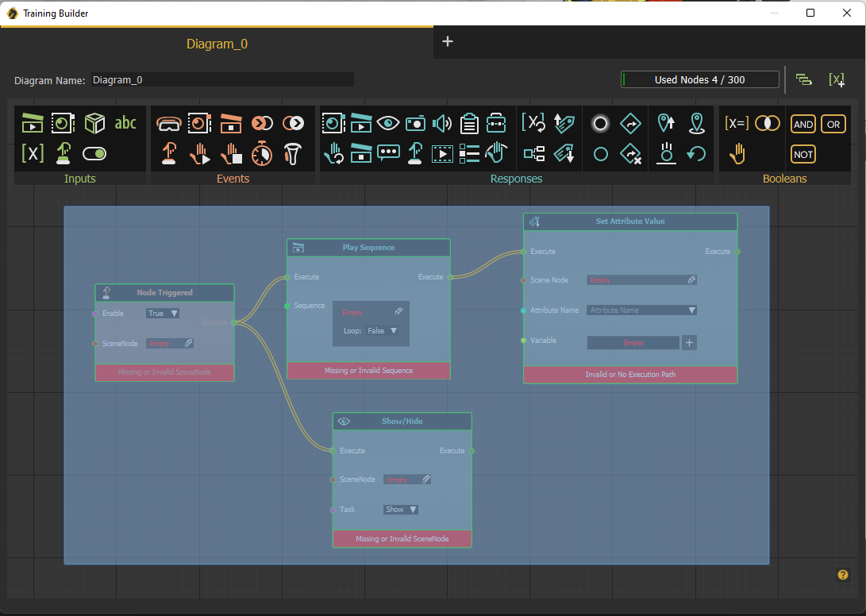Image resolution: width=866 pixels, height=616 pixels.
Task: Choose the green 'abc' text input icon
Action: 125,123
